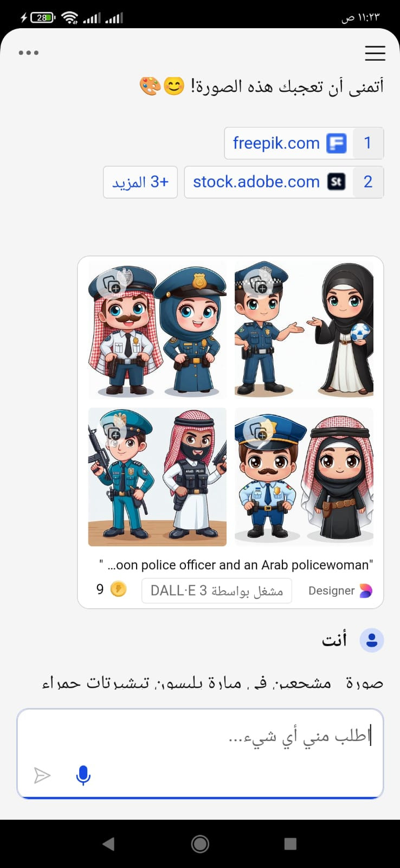
Task: Tap the Android home circle button
Action: coord(200,844)
